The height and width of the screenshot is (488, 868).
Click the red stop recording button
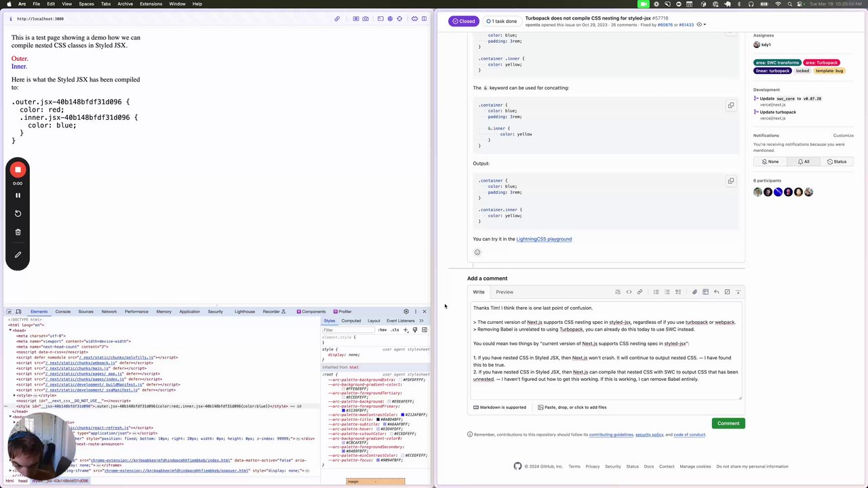(x=18, y=169)
